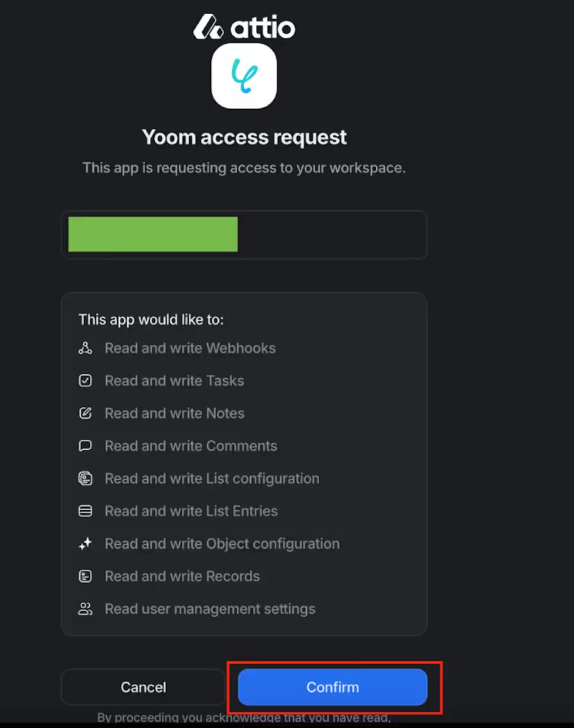Click the Yoom app icon

click(244, 76)
